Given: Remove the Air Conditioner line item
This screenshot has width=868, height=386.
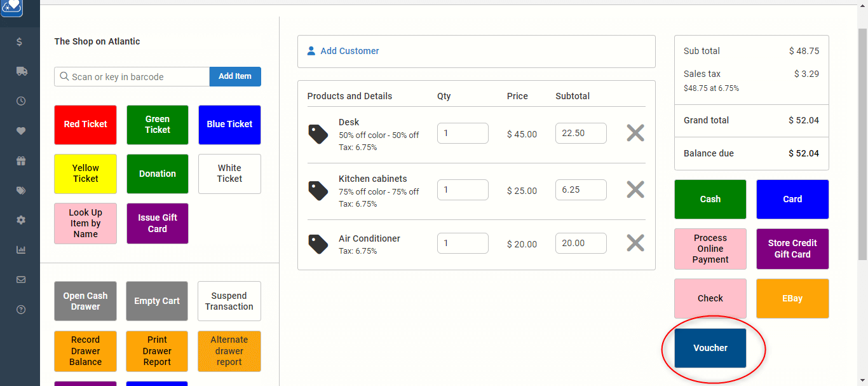Looking at the screenshot, I should point(635,242).
